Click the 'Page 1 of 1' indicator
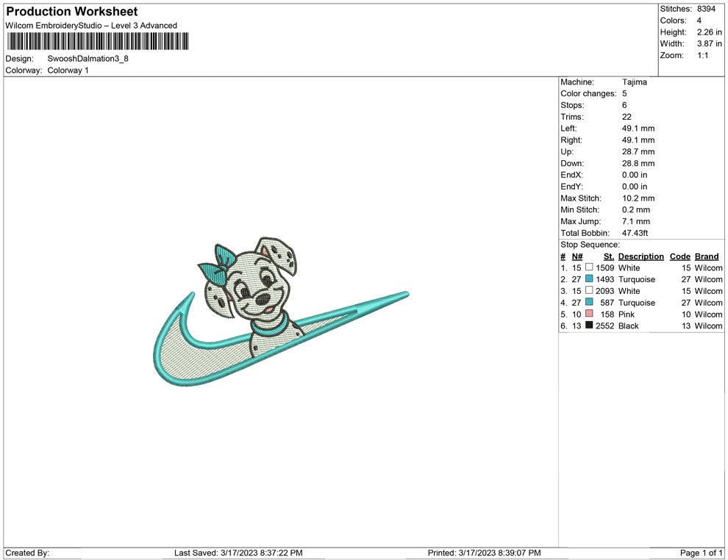 (701, 553)
